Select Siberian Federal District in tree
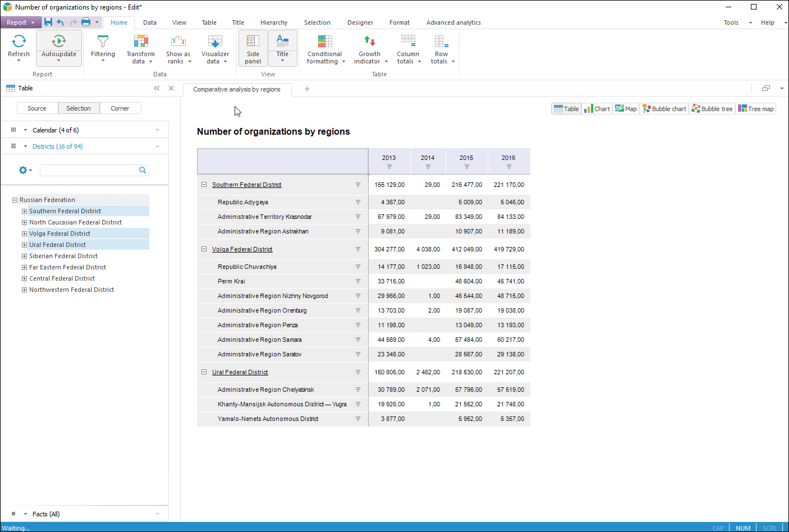 point(63,256)
